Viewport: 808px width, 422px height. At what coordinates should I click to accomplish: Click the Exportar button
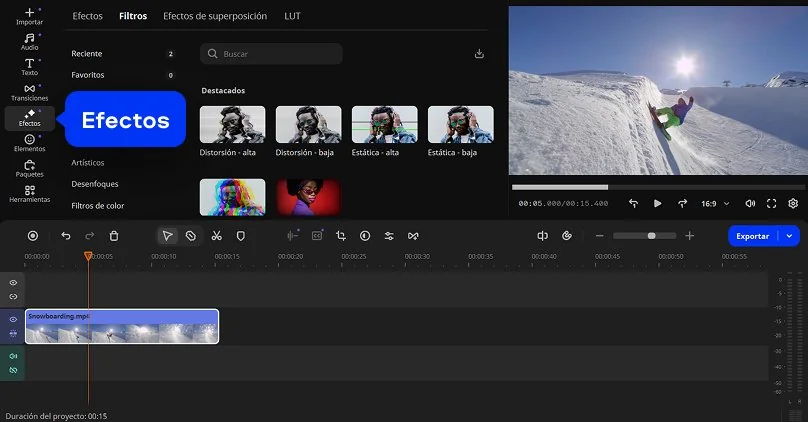coord(753,236)
